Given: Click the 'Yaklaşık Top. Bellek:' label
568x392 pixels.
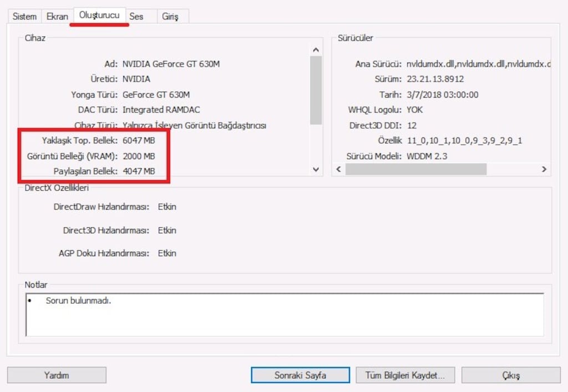Looking at the screenshot, I should pyautogui.click(x=80, y=140).
